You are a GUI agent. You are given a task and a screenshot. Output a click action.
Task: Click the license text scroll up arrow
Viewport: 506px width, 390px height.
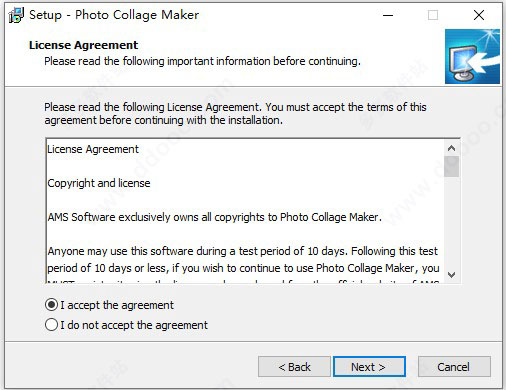click(x=451, y=148)
